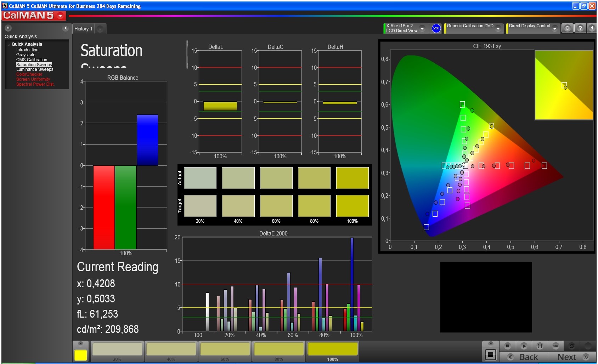Click the stop measurement icon
The image size is (598, 364).
tap(507, 346)
